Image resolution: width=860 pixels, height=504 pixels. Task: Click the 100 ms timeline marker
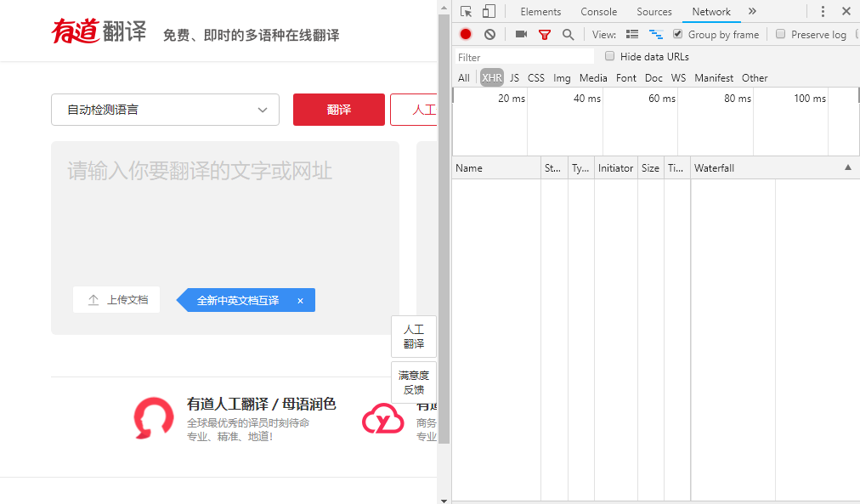click(x=810, y=99)
